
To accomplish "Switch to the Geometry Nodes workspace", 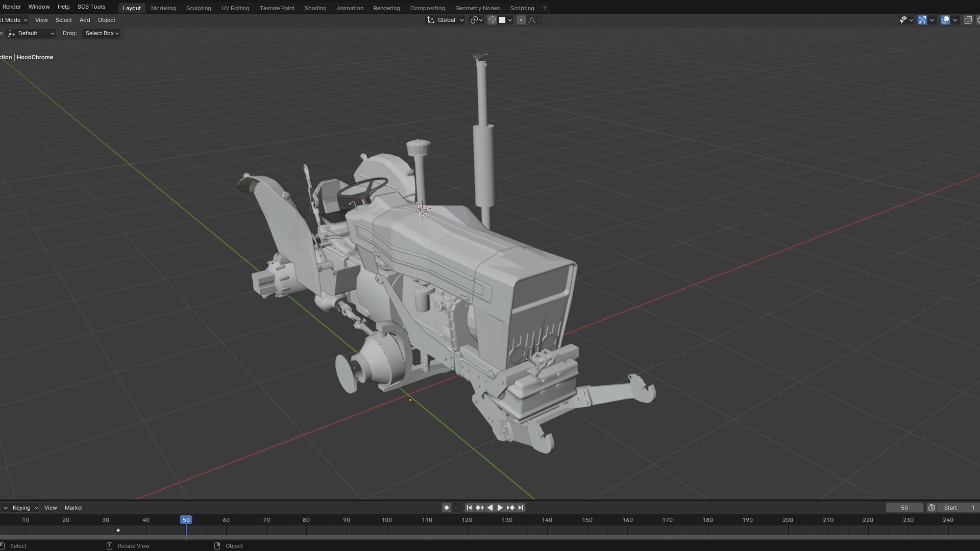I will 477,8.
